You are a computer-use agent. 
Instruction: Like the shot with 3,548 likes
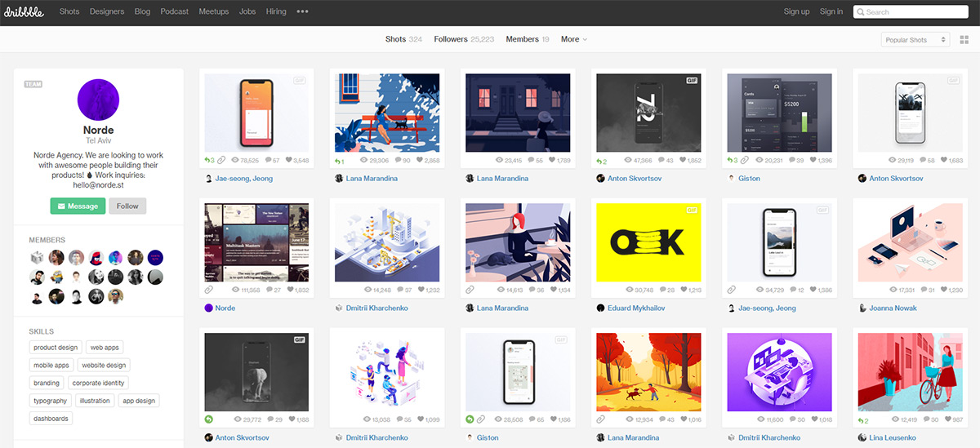[x=287, y=161]
